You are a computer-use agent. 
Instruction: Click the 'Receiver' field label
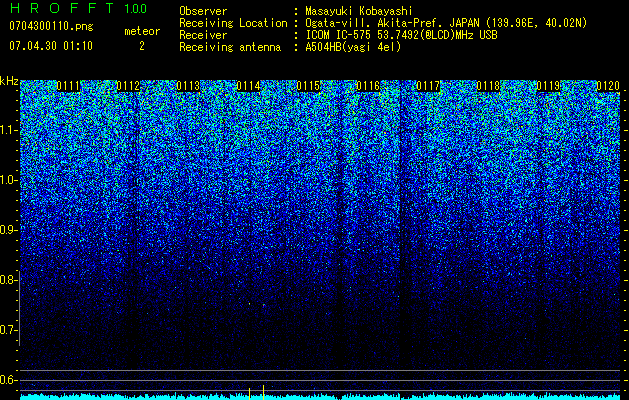203,35
